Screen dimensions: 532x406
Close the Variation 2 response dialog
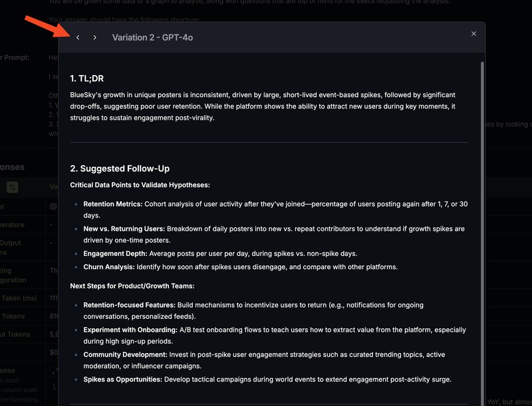pyautogui.click(x=473, y=34)
